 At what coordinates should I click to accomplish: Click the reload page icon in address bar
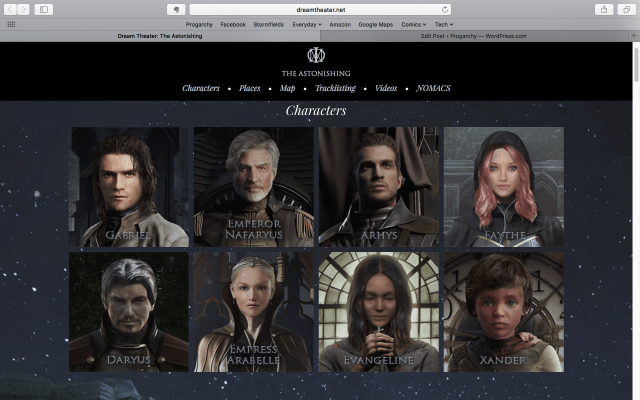(445, 9)
